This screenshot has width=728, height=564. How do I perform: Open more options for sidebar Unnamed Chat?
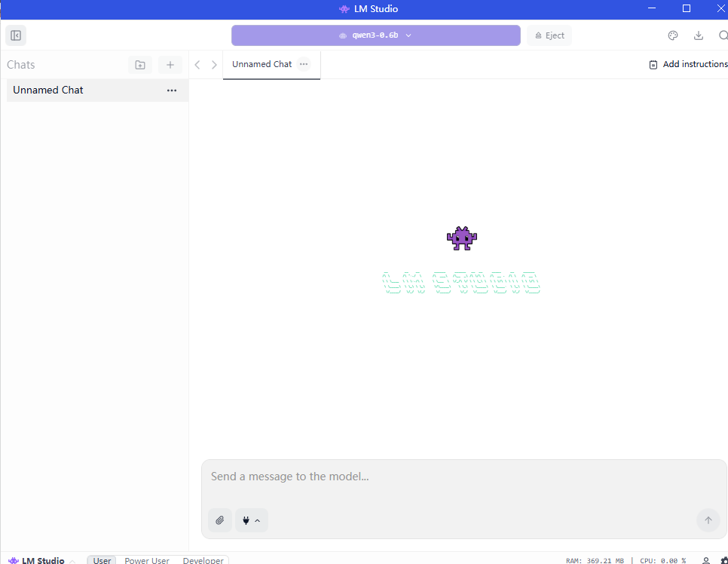(172, 90)
